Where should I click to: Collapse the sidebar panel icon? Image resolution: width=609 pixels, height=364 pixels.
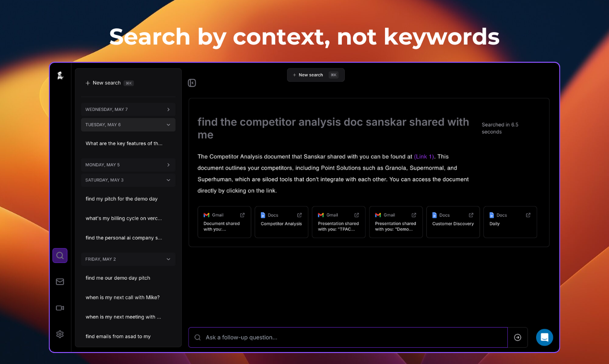pyautogui.click(x=192, y=83)
